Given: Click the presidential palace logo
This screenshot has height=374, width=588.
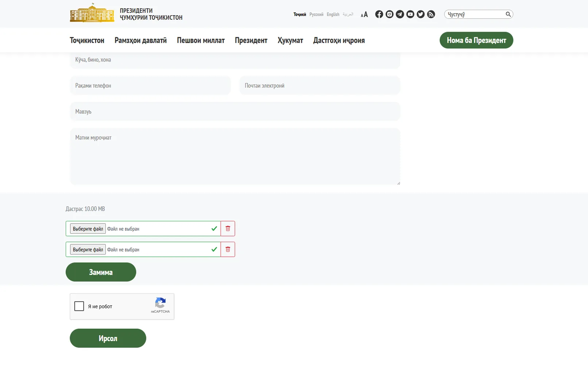Looking at the screenshot, I should [92, 13].
